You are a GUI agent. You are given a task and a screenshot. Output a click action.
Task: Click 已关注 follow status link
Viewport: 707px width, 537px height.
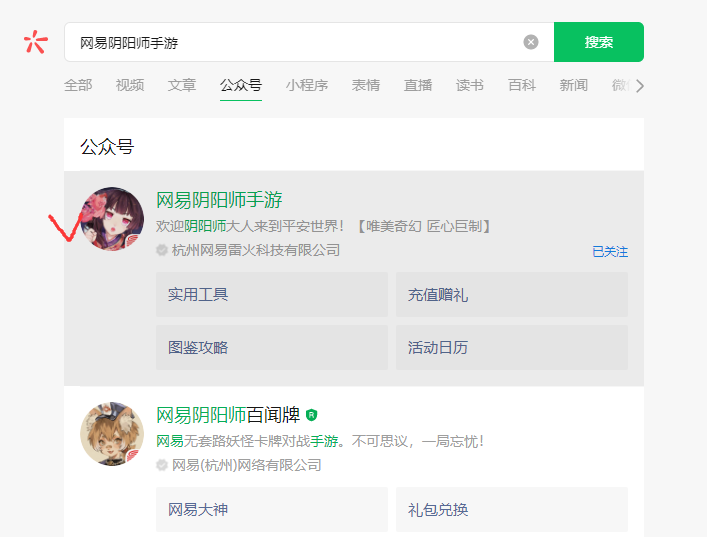click(x=610, y=252)
